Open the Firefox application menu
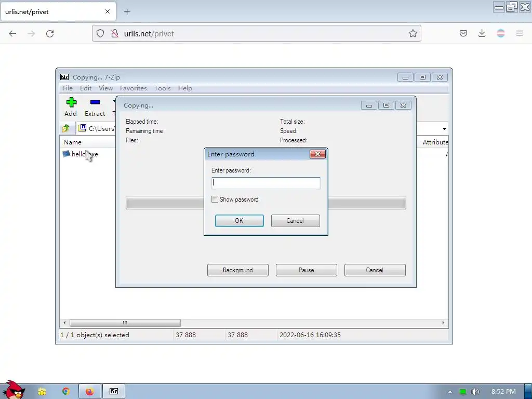 click(x=519, y=33)
